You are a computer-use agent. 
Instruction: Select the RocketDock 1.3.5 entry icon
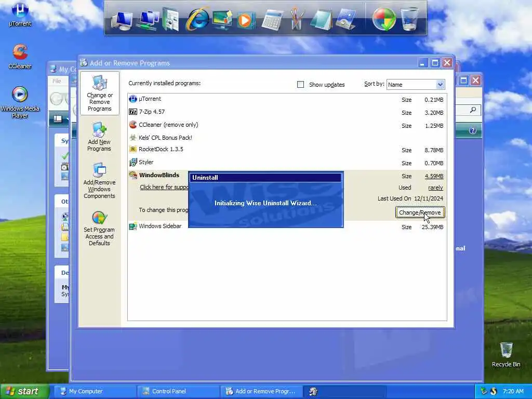[133, 149]
